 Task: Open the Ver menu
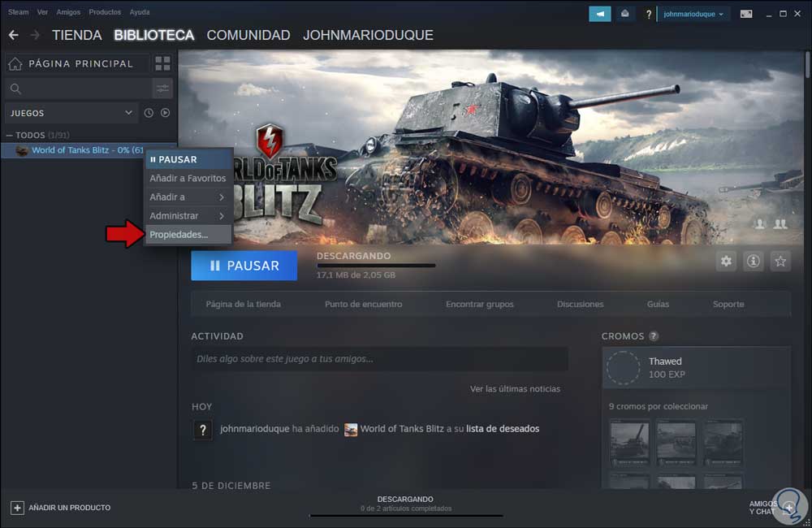(42, 12)
